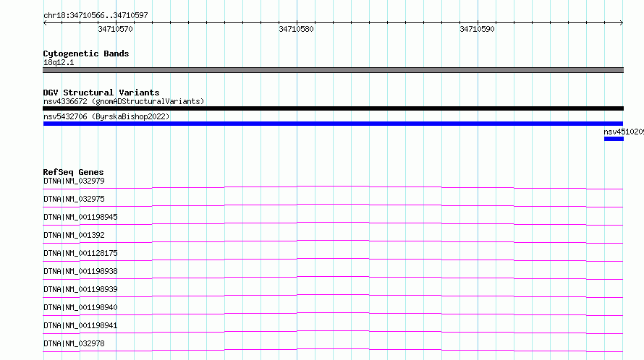
Task: Click the long blue nsv5432706 variant bar
Action: [333, 124]
